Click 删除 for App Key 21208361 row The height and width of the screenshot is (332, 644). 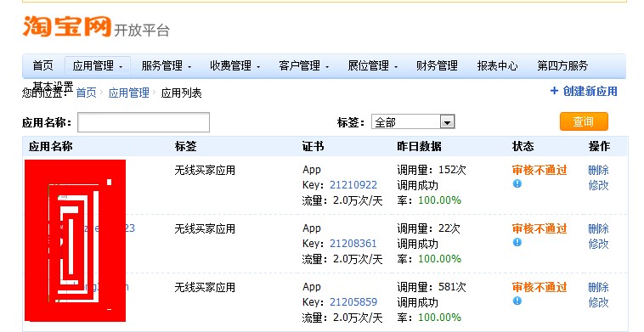598,228
